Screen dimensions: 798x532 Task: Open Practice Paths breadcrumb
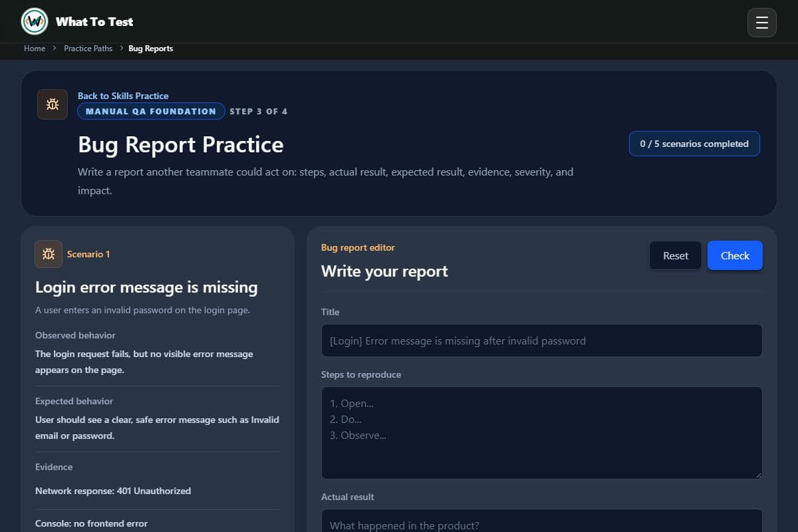pyautogui.click(x=88, y=49)
